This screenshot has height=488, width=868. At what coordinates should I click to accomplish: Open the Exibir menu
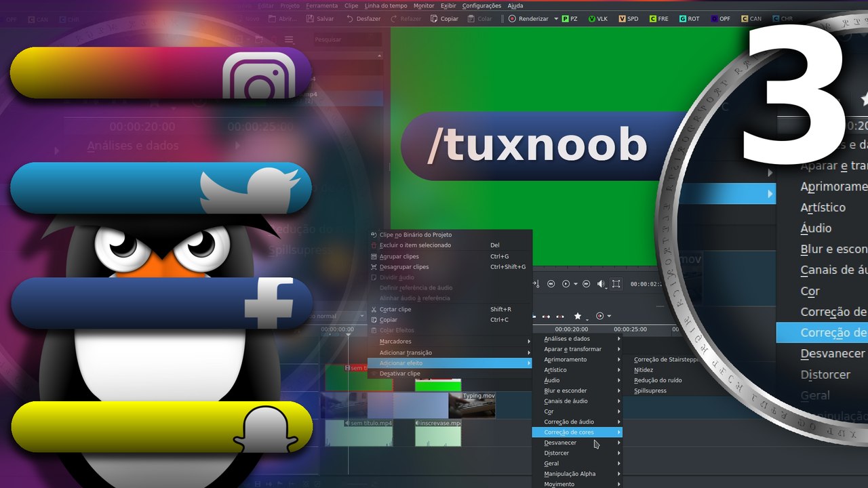pyautogui.click(x=448, y=5)
